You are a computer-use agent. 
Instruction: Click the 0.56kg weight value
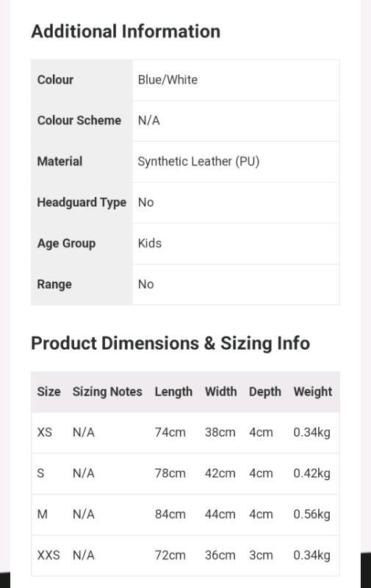pyautogui.click(x=311, y=514)
